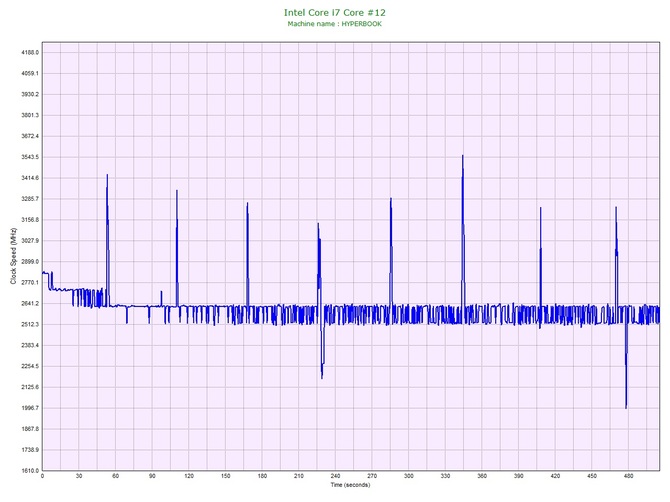Click the 2254.5 y-axis label
This screenshot has height=502, width=670.
click(x=30, y=366)
